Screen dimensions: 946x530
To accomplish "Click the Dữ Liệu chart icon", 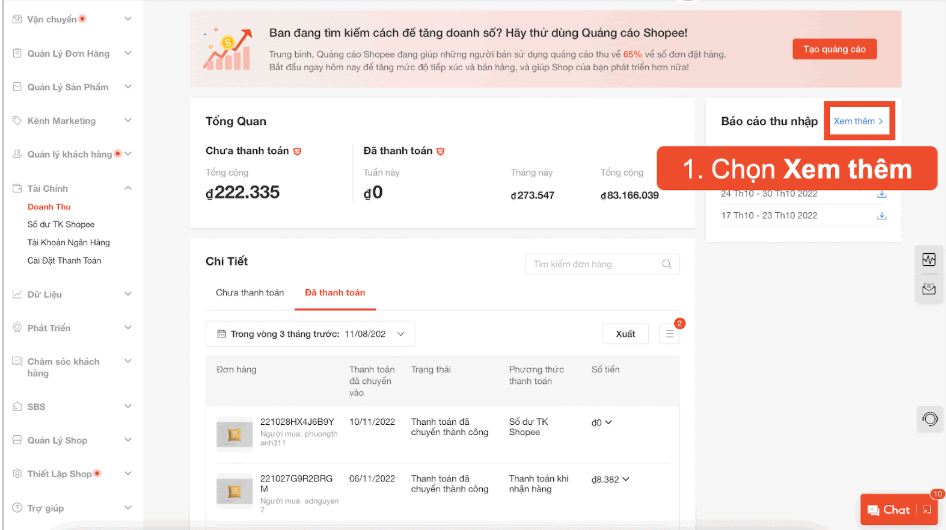I will coord(17,294).
